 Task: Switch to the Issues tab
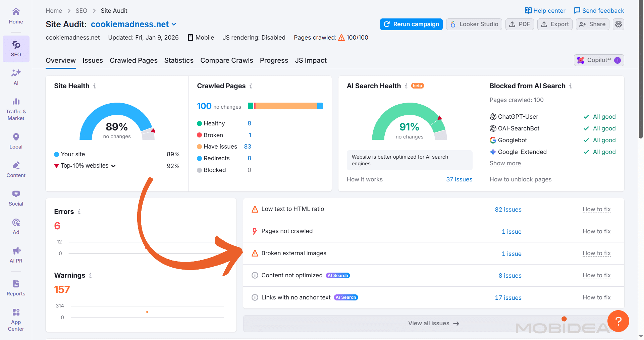[x=93, y=60]
